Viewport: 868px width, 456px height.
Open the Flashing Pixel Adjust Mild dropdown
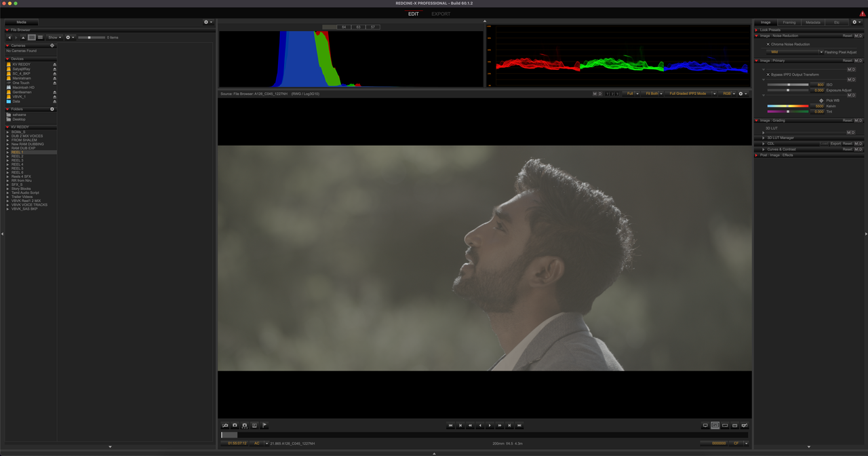(795, 52)
